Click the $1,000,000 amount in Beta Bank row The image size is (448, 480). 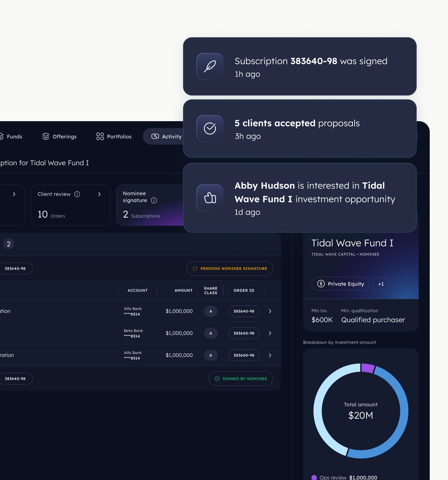click(179, 333)
